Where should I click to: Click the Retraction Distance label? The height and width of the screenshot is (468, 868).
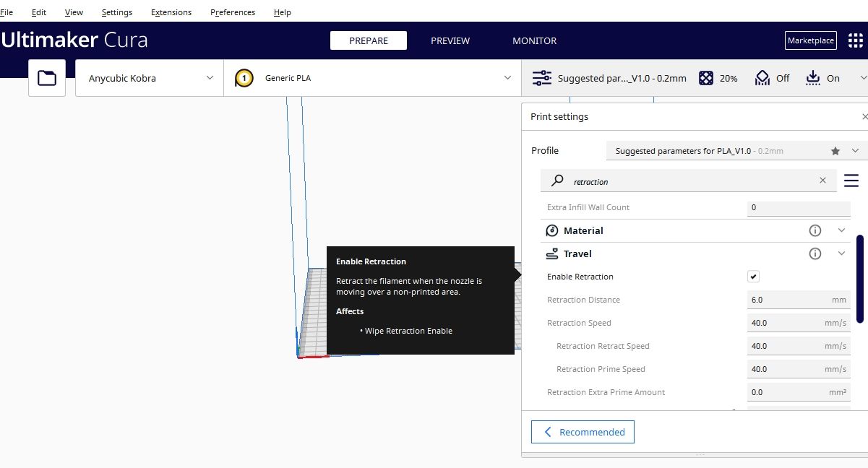point(583,300)
